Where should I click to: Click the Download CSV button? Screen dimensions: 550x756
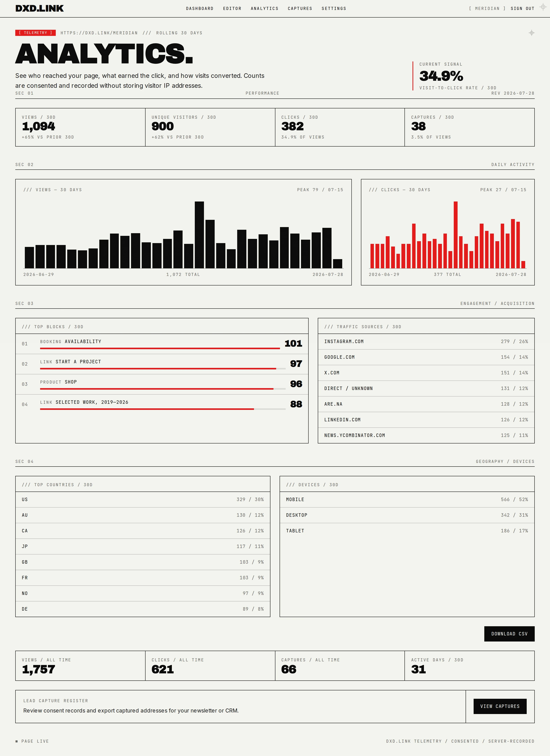509,634
